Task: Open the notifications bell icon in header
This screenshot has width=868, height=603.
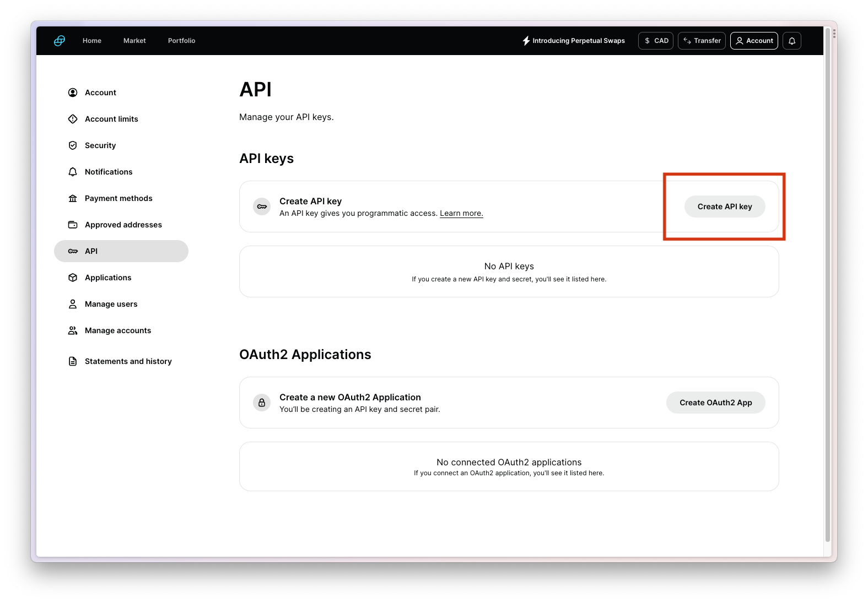Action: [791, 41]
